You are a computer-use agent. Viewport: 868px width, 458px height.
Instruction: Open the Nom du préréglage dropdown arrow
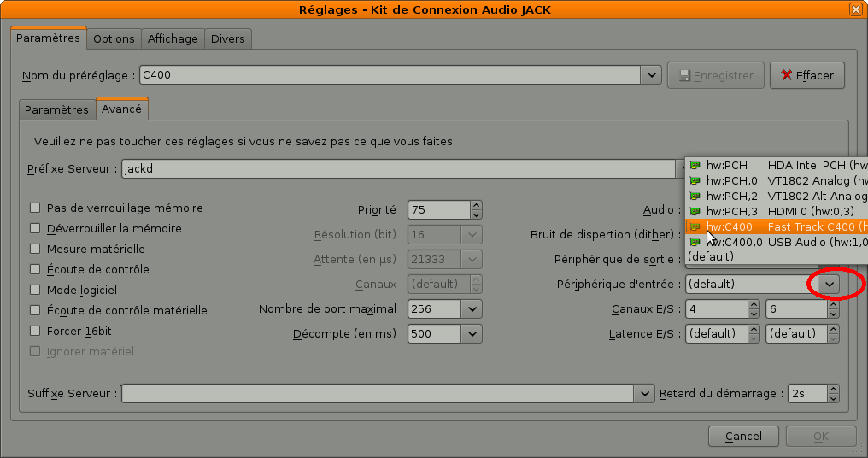tap(652, 74)
